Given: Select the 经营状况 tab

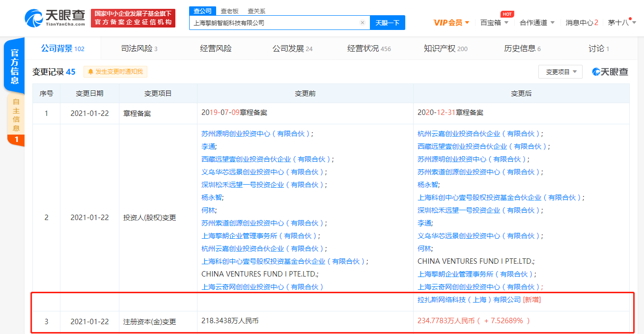Looking at the screenshot, I should point(369,49).
